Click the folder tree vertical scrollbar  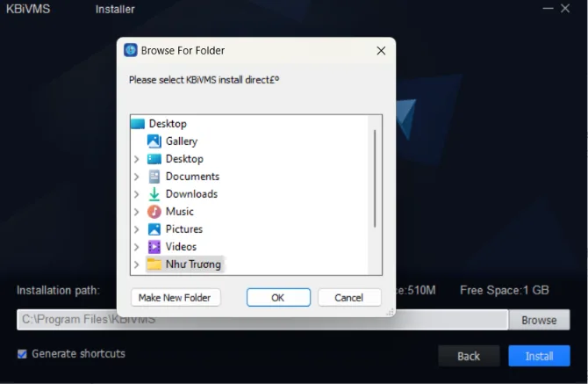(375, 178)
